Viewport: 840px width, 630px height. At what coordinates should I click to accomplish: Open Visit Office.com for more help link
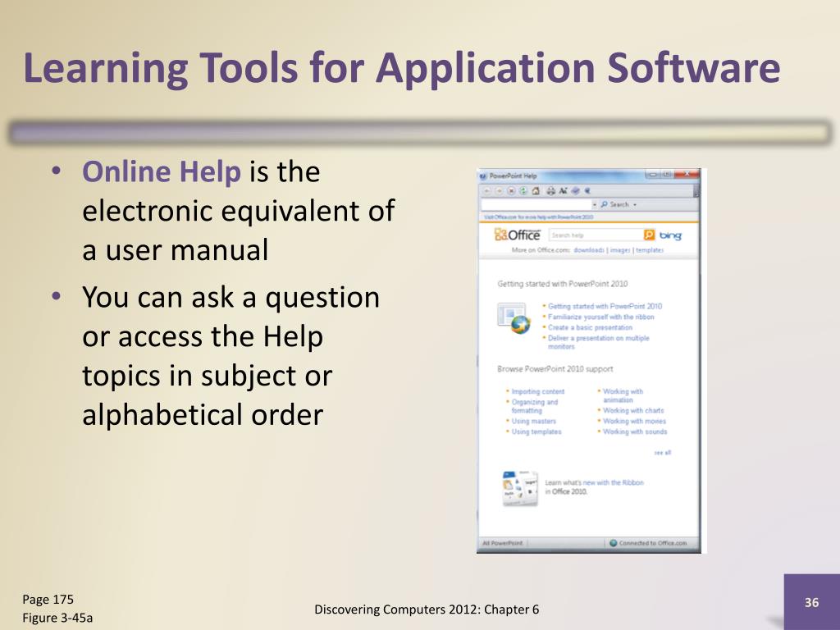(538, 217)
